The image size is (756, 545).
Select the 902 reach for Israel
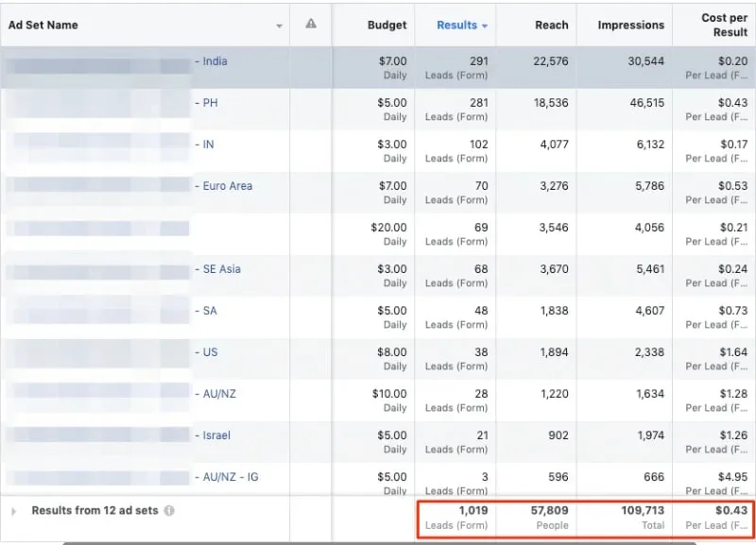coord(558,435)
